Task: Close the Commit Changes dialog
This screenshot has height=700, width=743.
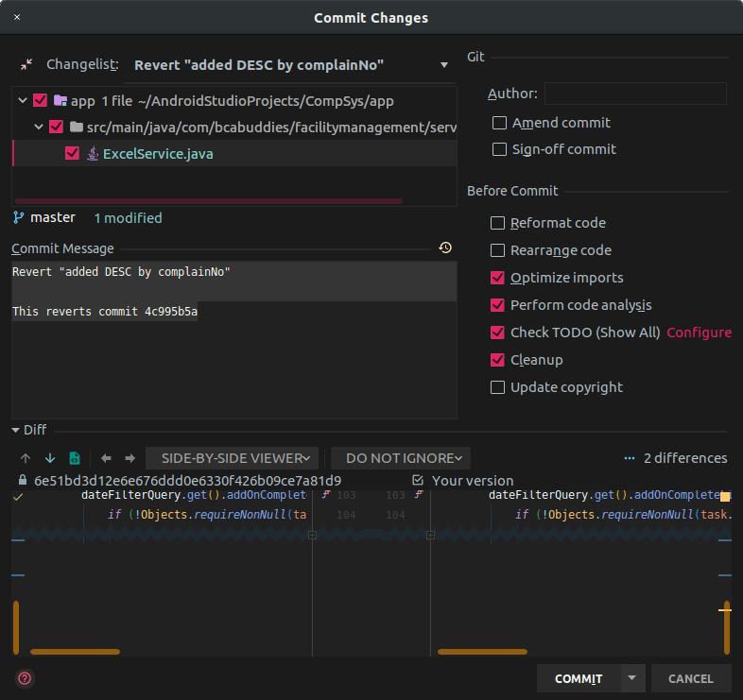Action: click(17, 18)
